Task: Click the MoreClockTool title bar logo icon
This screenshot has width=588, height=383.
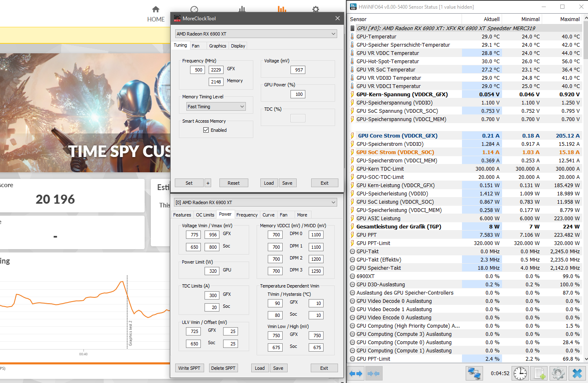Action: pos(177,18)
